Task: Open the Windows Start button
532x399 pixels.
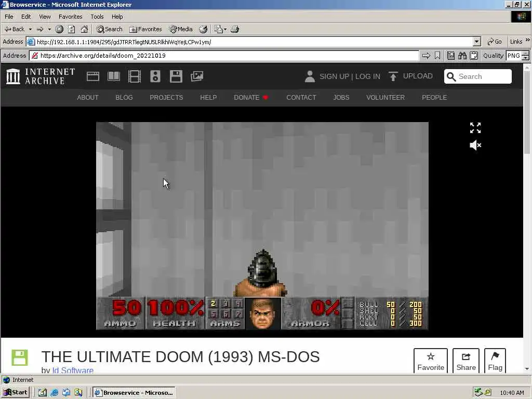Action: click(x=15, y=393)
